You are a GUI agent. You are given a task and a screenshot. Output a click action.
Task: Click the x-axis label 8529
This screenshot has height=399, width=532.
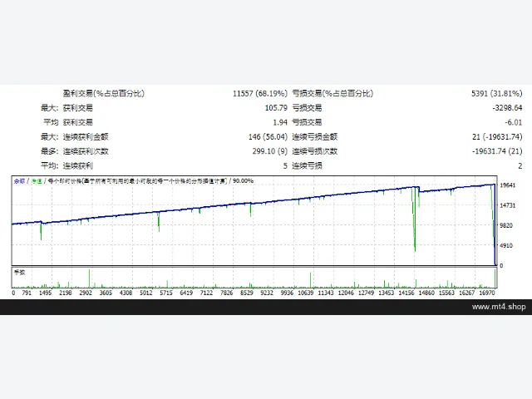coord(247,293)
